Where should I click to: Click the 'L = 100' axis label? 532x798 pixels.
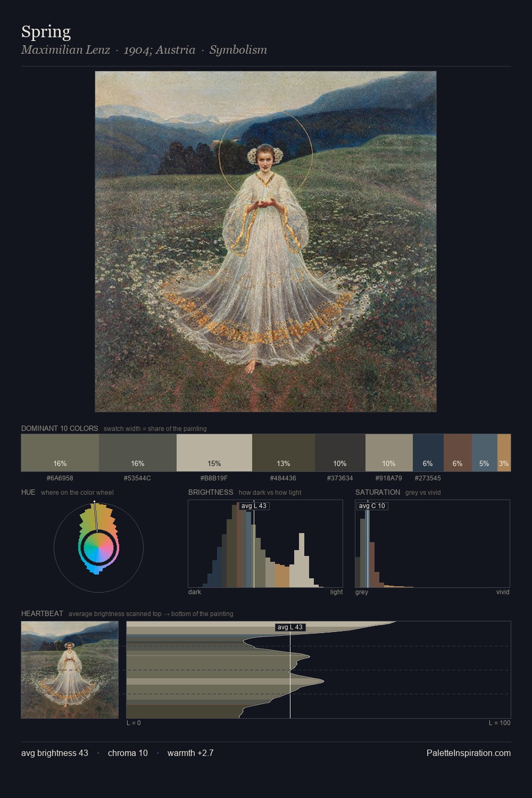pyautogui.click(x=500, y=723)
